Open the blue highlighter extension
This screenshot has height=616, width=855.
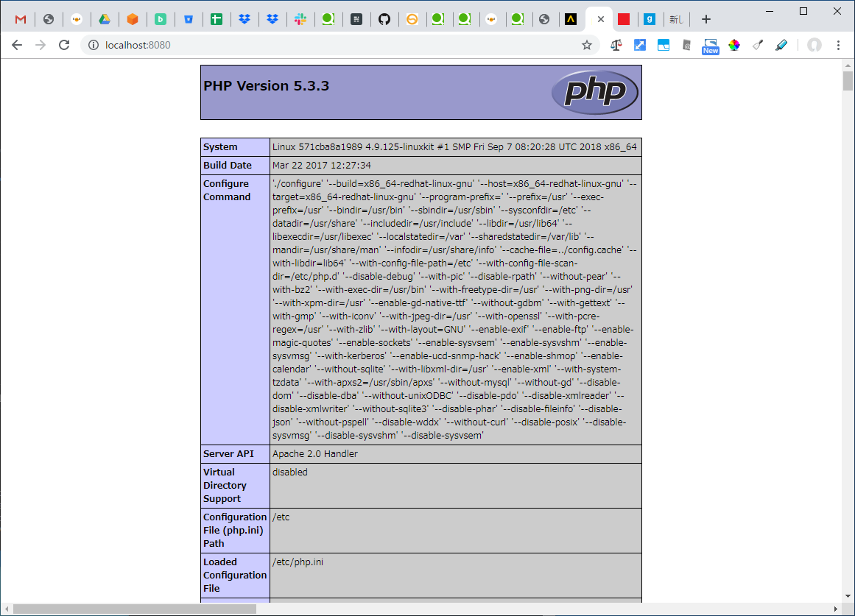coord(781,45)
